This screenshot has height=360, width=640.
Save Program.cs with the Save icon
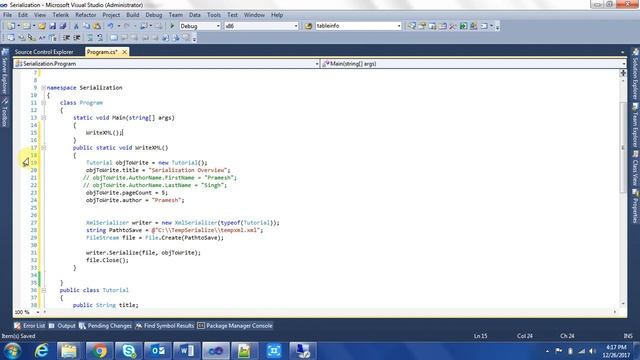click(53, 26)
